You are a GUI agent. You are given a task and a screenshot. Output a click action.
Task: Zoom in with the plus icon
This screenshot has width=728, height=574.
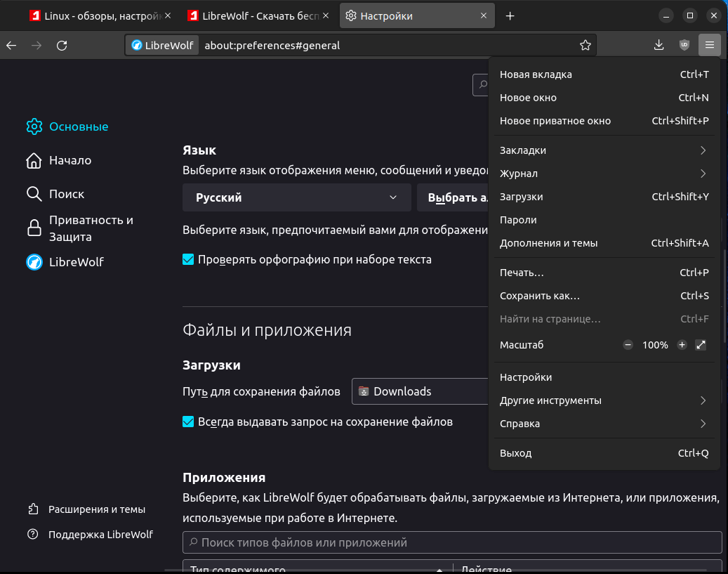pos(682,345)
